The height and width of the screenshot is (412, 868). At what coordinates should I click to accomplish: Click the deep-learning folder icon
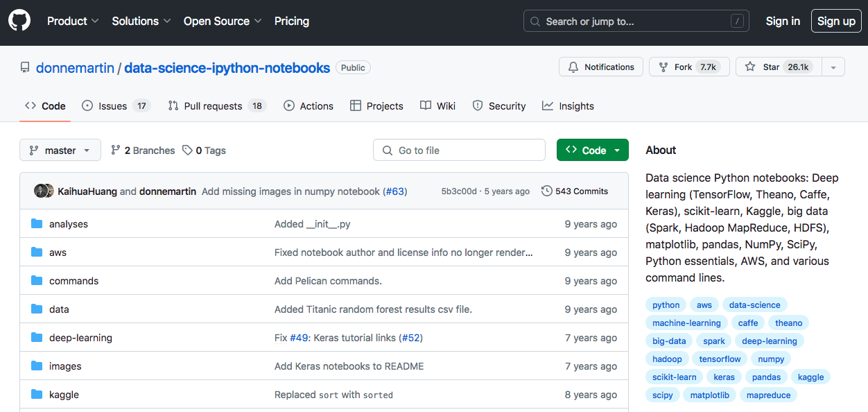[x=37, y=337]
